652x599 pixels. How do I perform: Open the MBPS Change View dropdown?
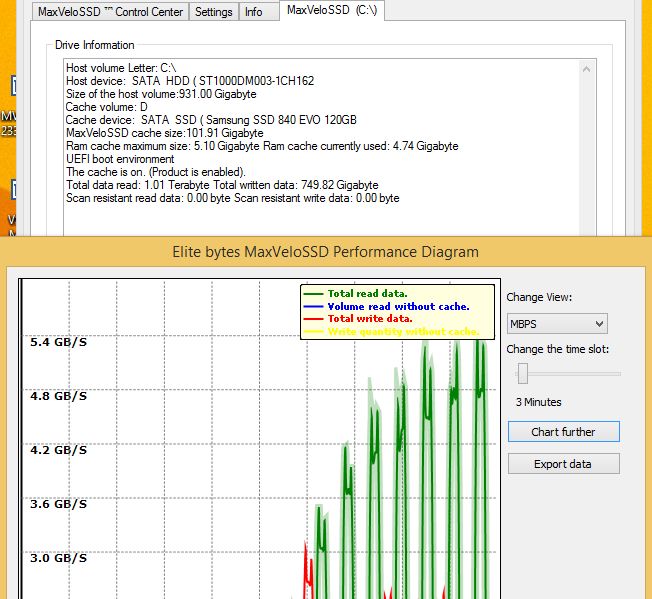pos(557,324)
